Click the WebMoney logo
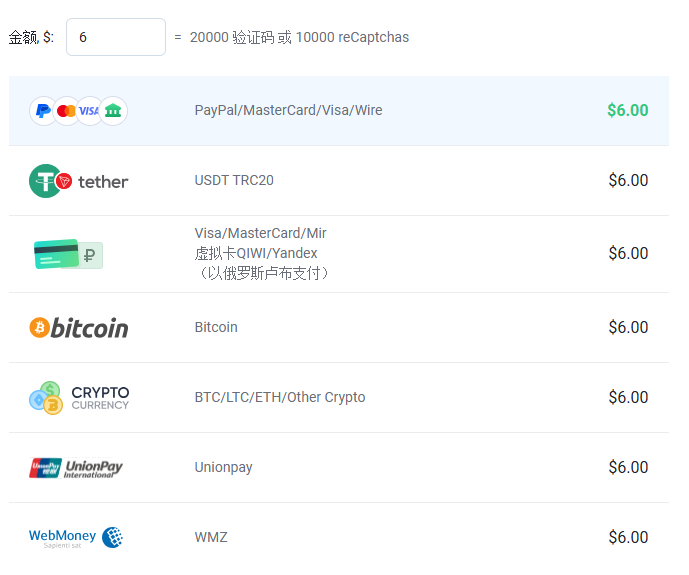The height and width of the screenshot is (575, 689). 76,538
